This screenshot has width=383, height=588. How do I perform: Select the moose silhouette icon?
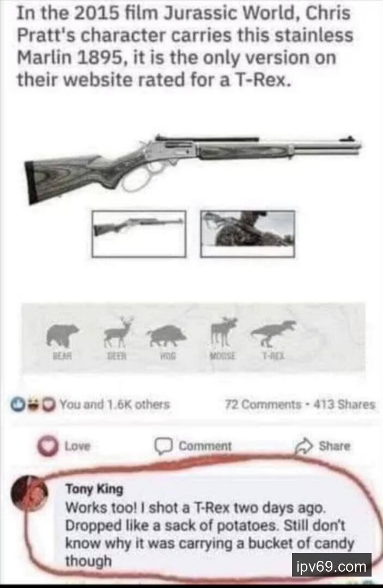pyautogui.click(x=223, y=332)
